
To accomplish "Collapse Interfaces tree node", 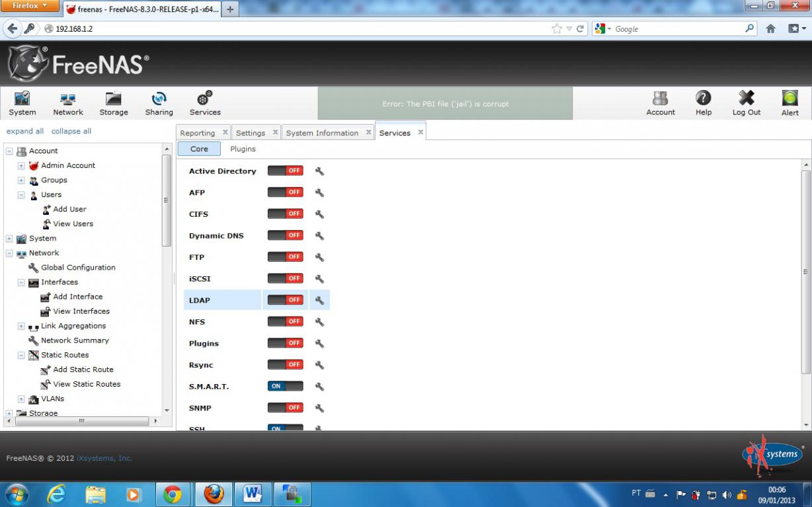I will 21,282.
